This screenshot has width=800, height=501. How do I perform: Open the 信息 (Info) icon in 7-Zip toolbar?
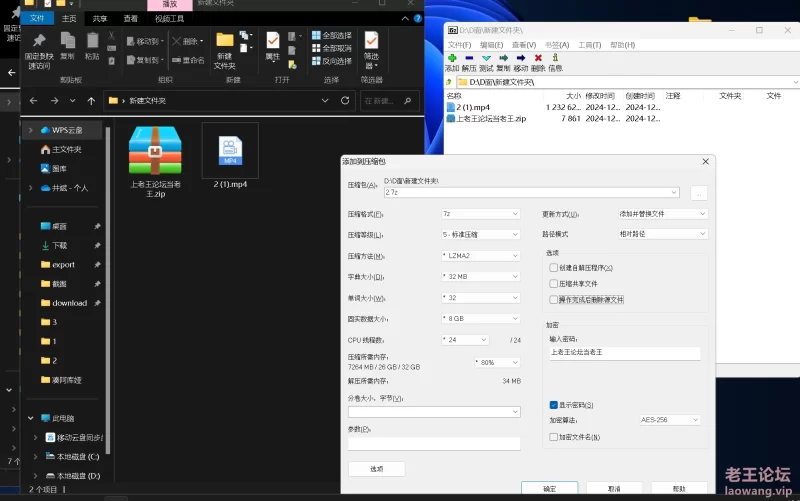point(555,58)
